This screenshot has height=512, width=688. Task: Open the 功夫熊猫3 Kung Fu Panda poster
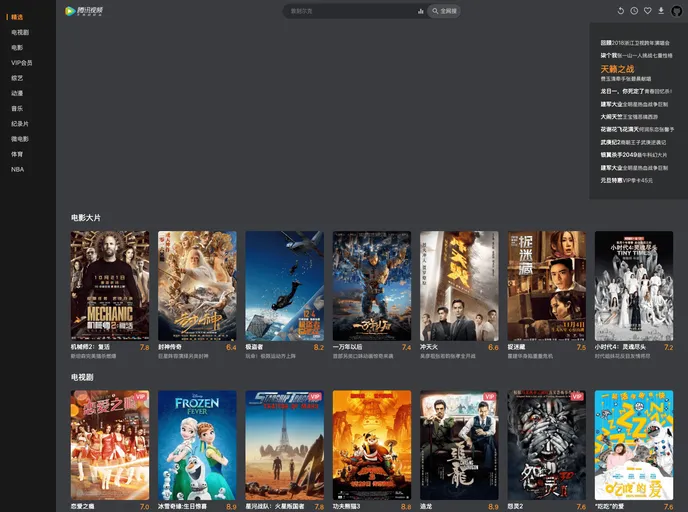pyautogui.click(x=372, y=445)
